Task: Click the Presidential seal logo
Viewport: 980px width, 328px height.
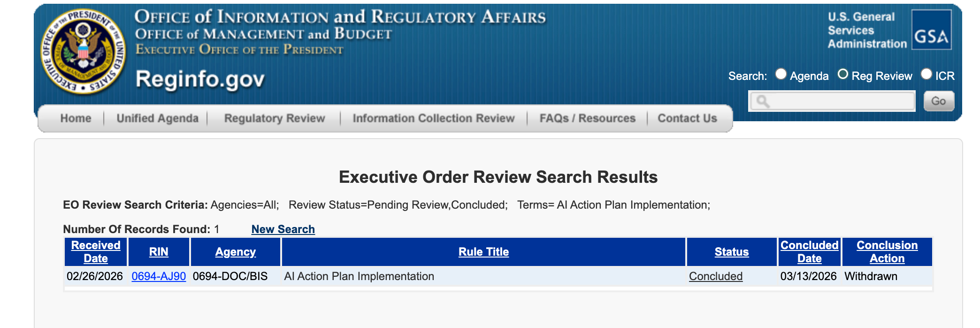Action: pos(84,52)
